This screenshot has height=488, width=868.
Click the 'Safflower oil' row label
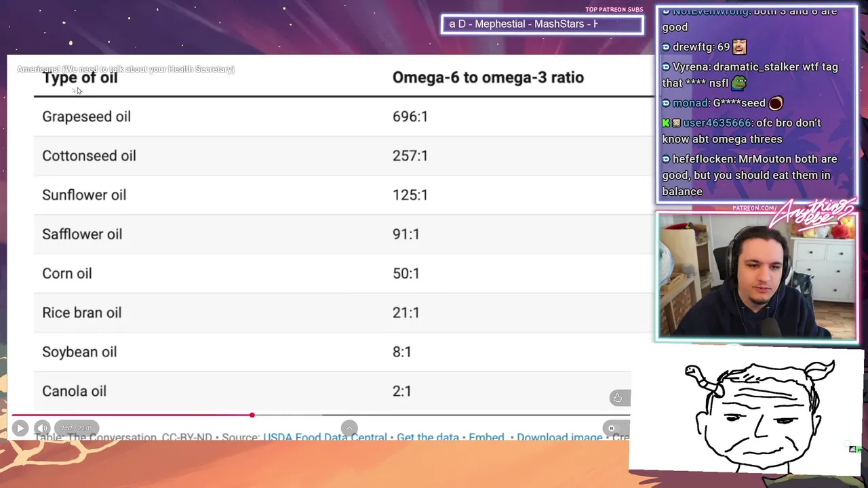pyautogui.click(x=82, y=235)
